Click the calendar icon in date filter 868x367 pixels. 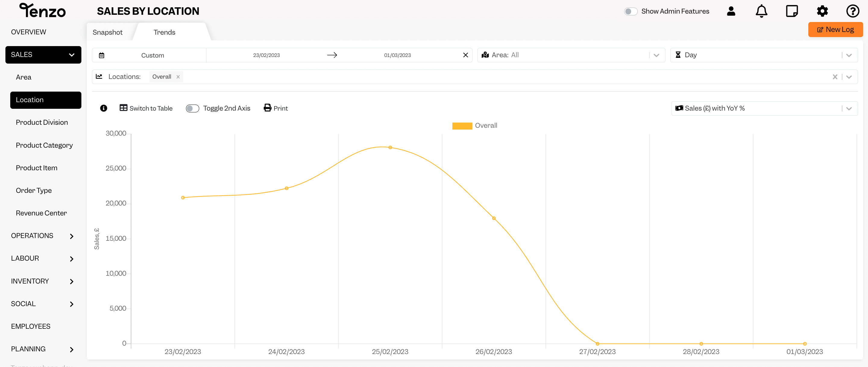tap(102, 55)
